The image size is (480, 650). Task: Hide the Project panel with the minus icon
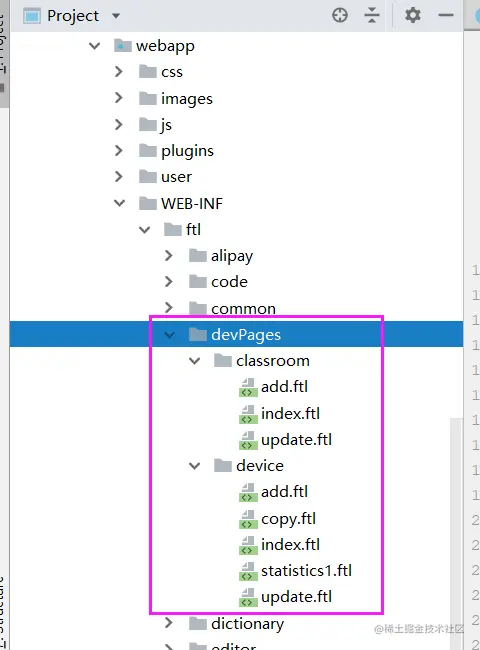coord(446,15)
